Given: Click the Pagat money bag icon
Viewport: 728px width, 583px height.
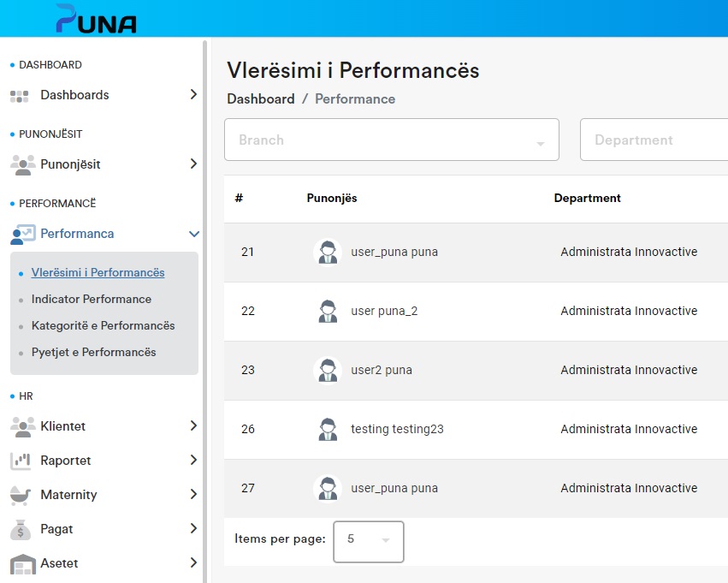Looking at the screenshot, I should 21,529.
